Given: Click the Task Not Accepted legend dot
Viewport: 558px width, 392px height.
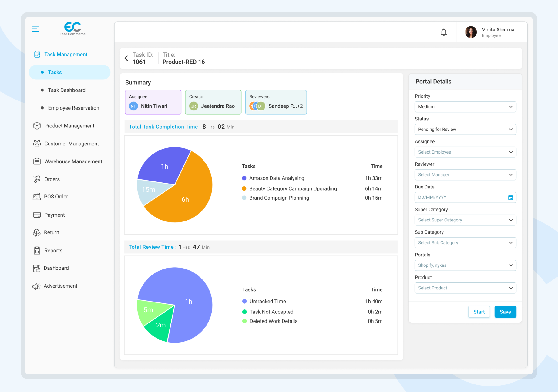Looking at the screenshot, I should click(244, 312).
